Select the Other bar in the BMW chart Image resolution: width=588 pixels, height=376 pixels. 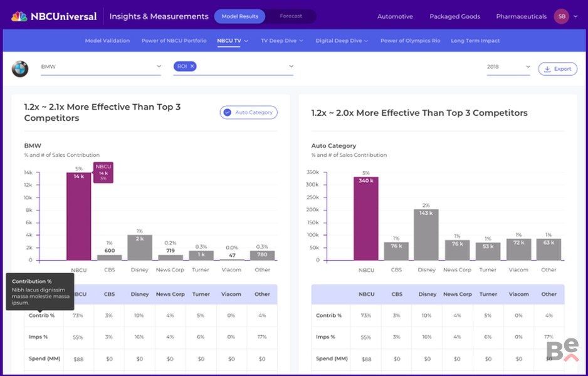coord(263,255)
